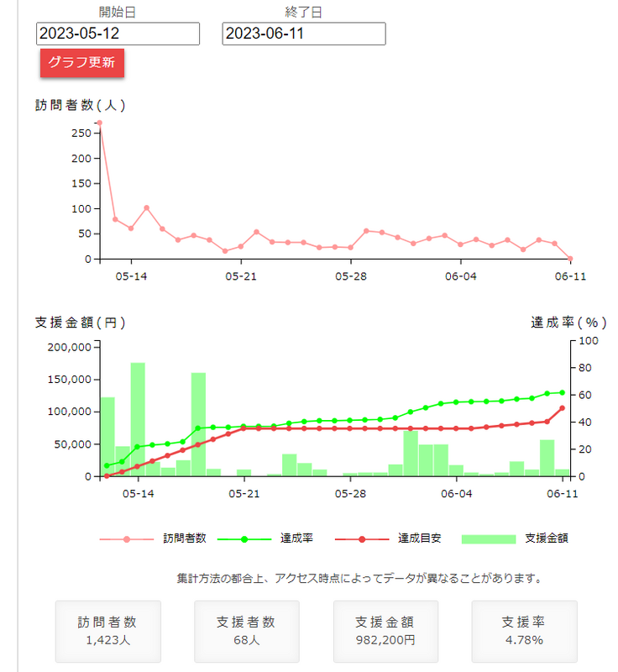This screenshot has width=618, height=672.
Task: Click the 支援金額 legend bar swatch
Action: [488, 538]
